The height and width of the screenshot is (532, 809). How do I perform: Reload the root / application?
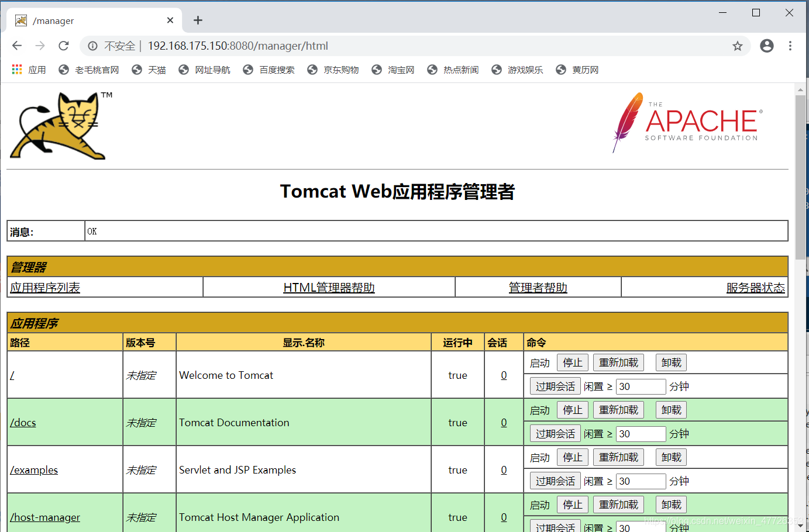click(619, 362)
